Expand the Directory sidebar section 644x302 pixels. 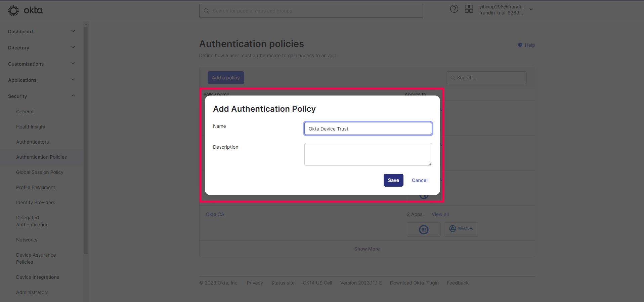[73, 47]
